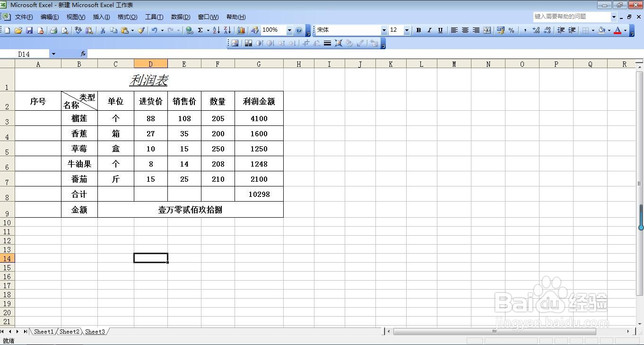
Task: Apply percent style formatting
Action: [511, 30]
